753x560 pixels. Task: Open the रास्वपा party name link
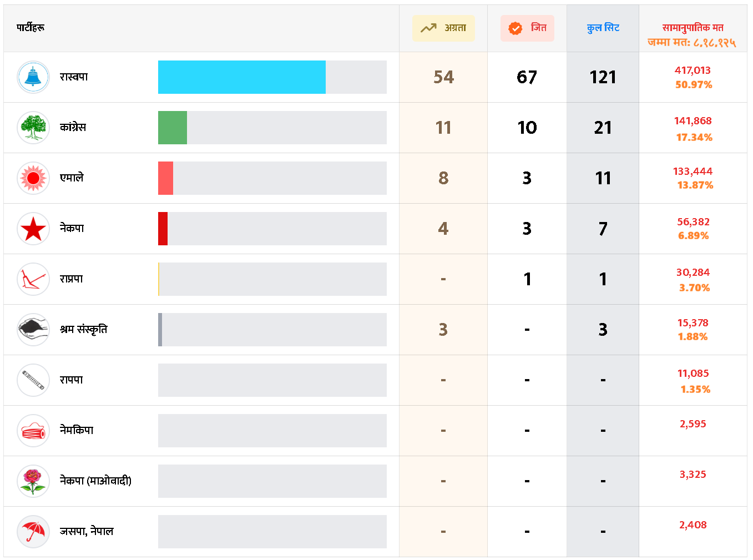coord(74,77)
